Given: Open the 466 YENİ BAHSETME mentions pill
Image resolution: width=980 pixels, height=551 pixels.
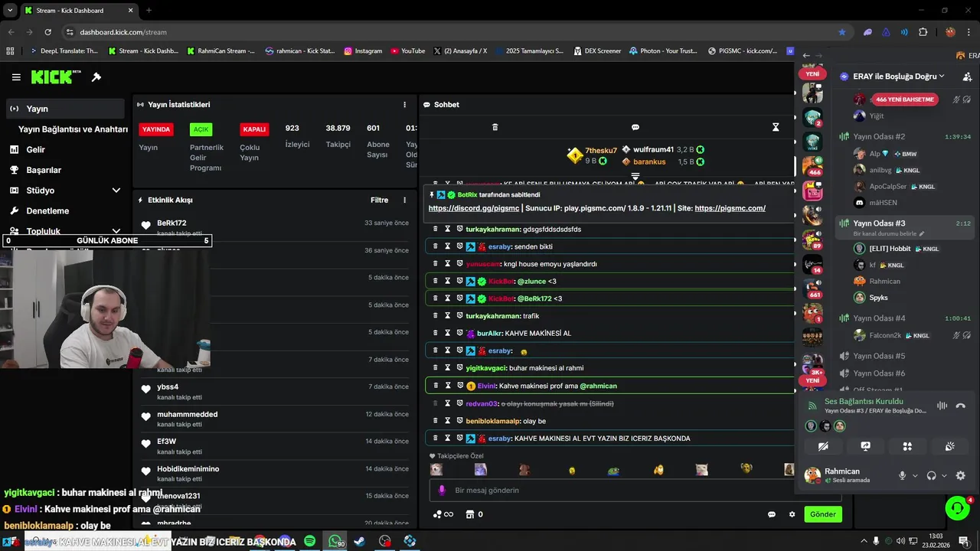Looking at the screenshot, I should [905, 99].
